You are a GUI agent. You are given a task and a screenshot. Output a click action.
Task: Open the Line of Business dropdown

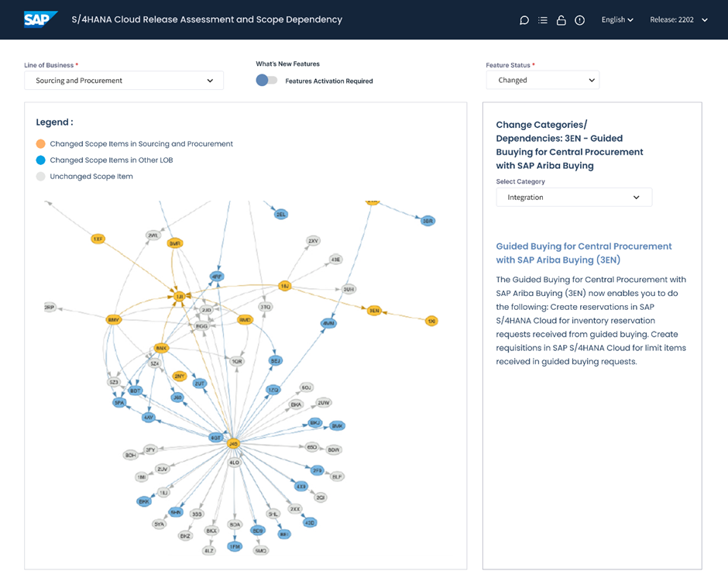click(123, 80)
